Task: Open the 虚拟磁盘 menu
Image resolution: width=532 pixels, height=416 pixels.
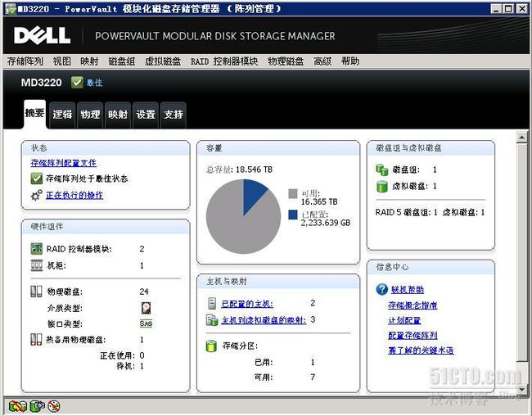Action: coord(163,61)
